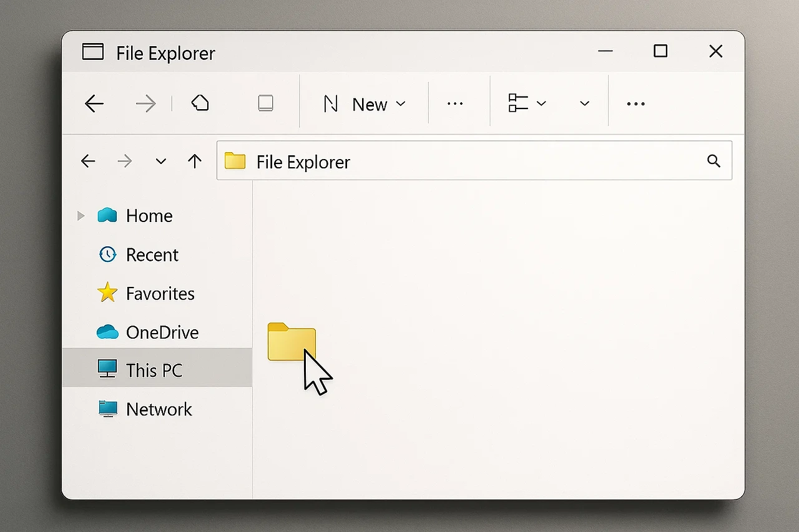Go forward using navigation bar arrow

[125, 162]
